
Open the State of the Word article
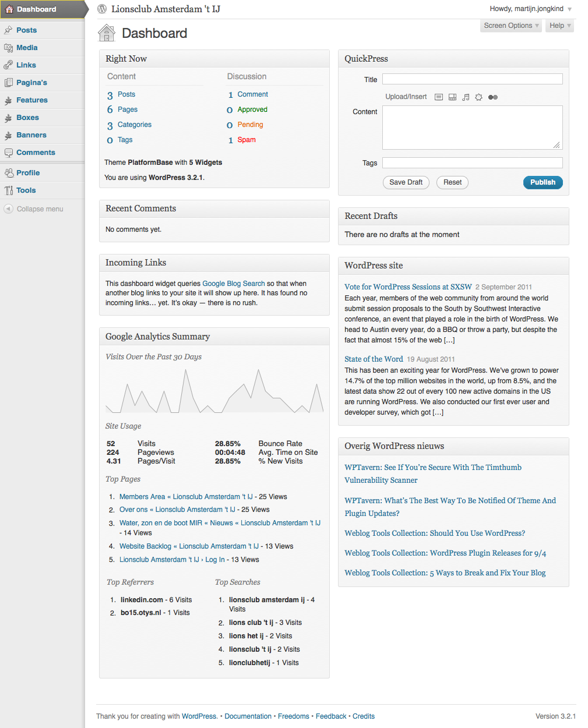(x=374, y=359)
